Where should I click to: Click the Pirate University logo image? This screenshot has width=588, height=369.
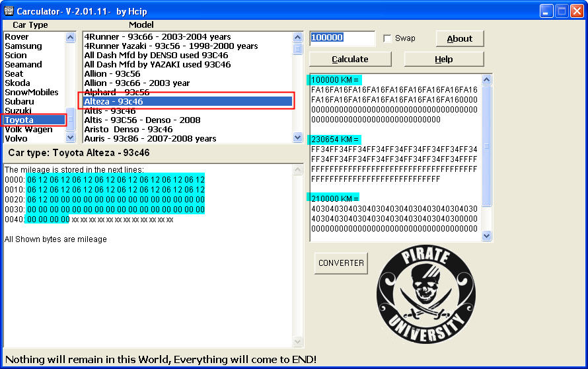coord(425,295)
